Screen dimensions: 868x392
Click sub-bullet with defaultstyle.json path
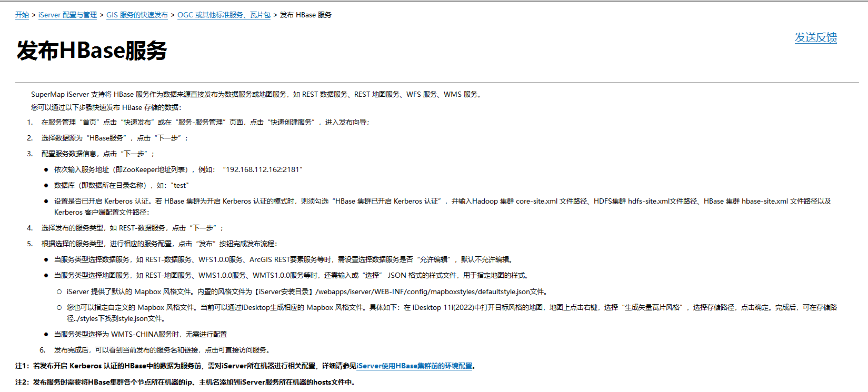pos(307,292)
